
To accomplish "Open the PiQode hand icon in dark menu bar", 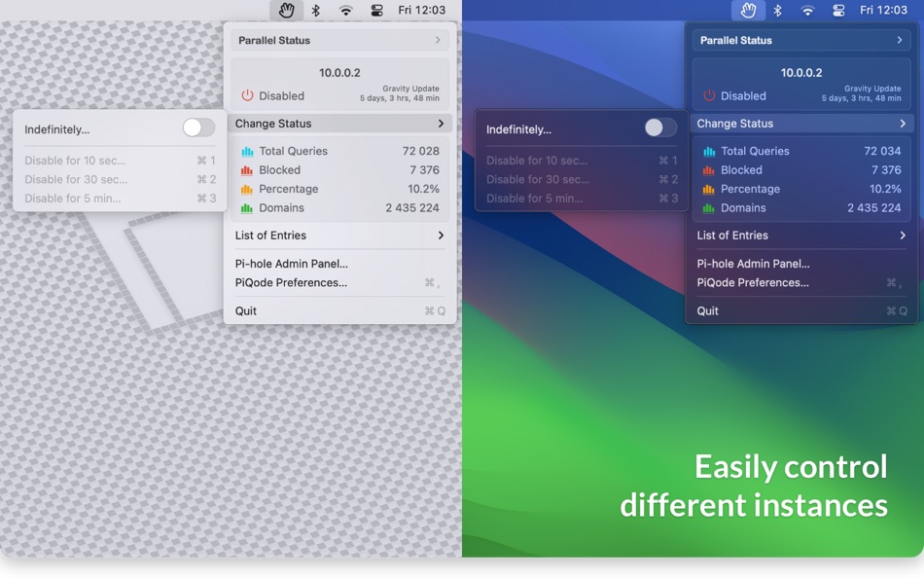I will 748,10.
